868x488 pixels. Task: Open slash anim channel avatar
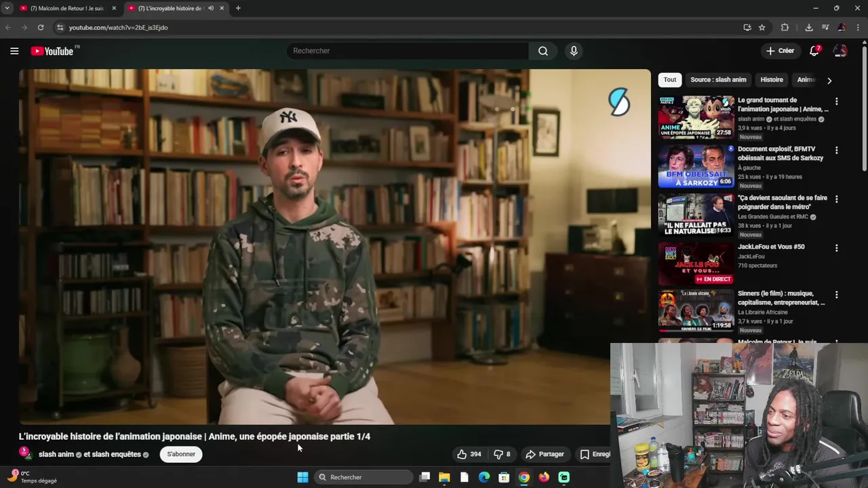tap(25, 453)
